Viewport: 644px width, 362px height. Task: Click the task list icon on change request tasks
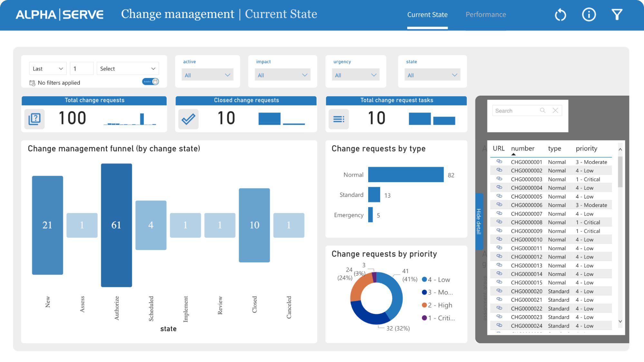(338, 119)
